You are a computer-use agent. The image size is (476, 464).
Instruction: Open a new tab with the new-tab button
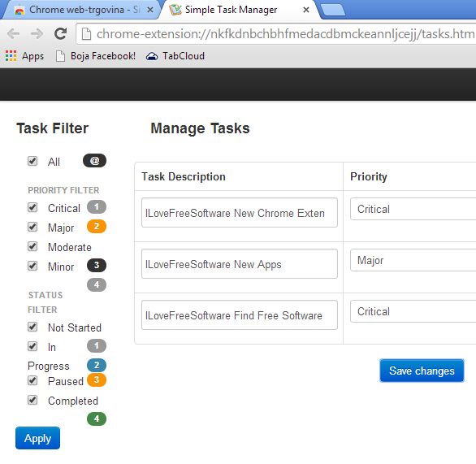(333, 10)
